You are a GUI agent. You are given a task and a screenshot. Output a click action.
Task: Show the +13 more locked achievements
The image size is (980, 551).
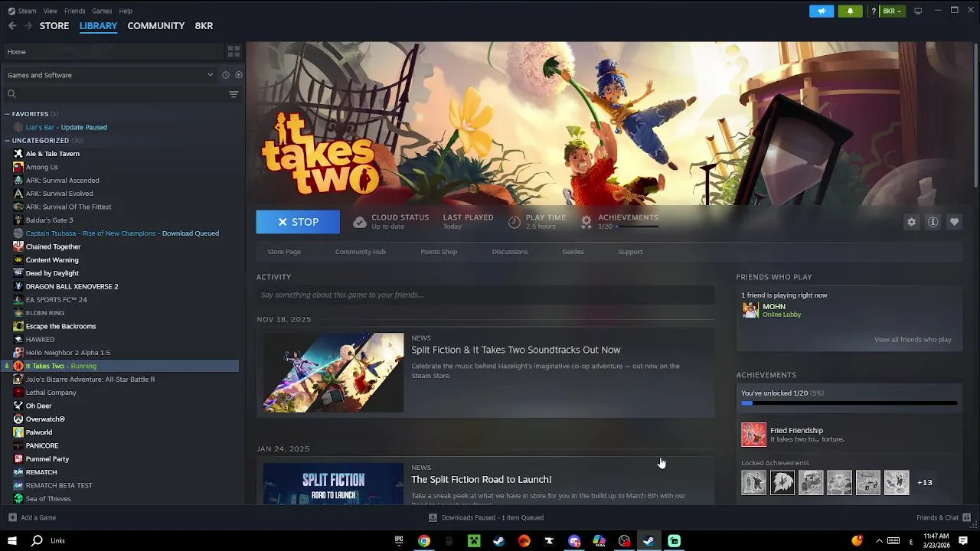925,483
